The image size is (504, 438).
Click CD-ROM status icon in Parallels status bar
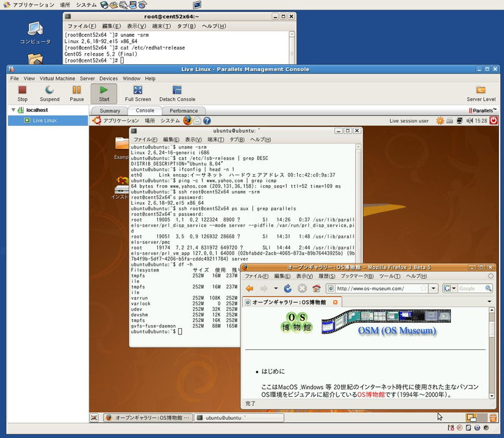[x=460, y=428]
